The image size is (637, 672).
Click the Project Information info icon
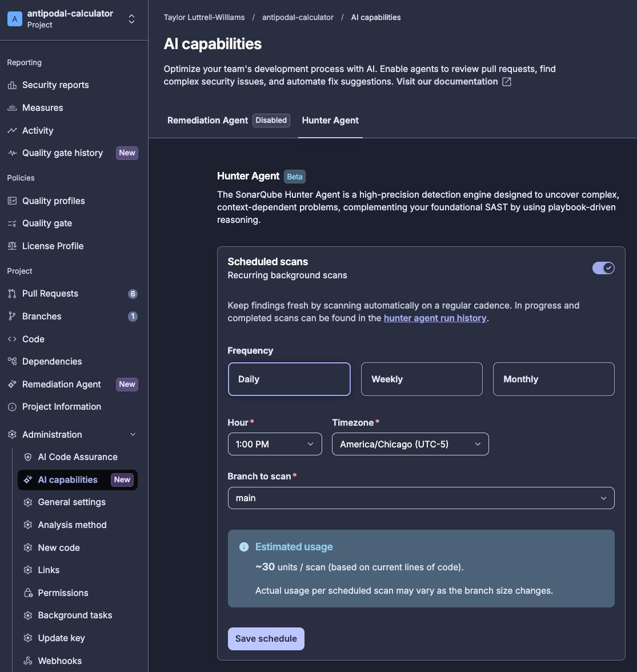point(12,407)
